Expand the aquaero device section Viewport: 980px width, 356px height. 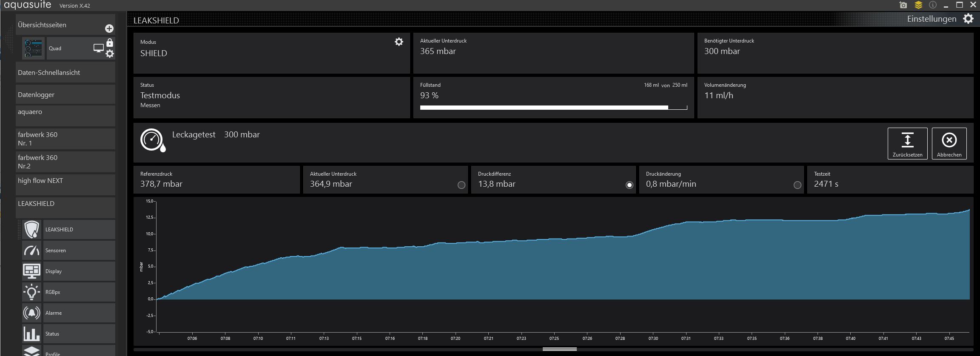click(x=66, y=116)
